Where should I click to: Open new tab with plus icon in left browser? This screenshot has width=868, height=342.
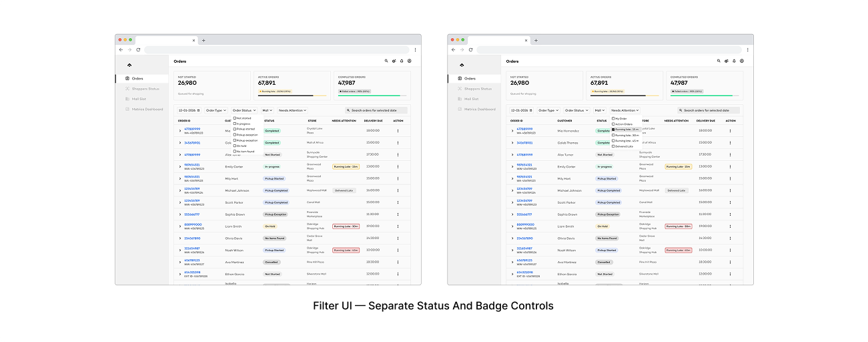coord(203,40)
